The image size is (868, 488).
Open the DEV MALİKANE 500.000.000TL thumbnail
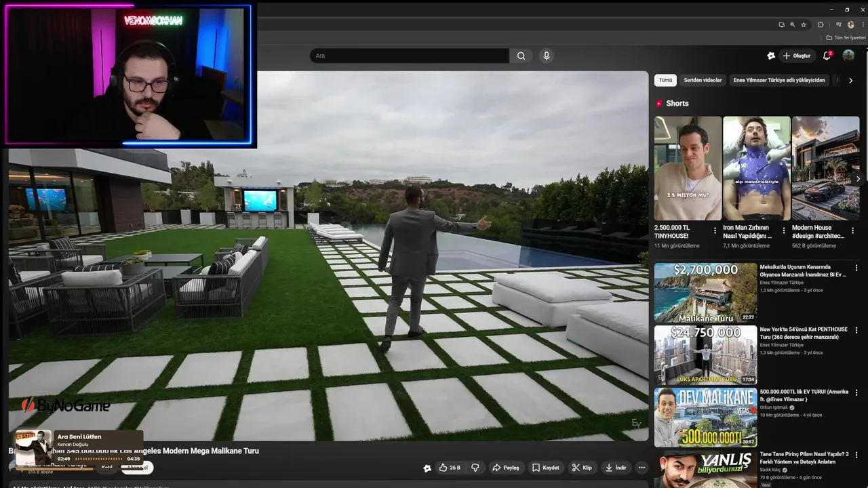click(x=705, y=417)
